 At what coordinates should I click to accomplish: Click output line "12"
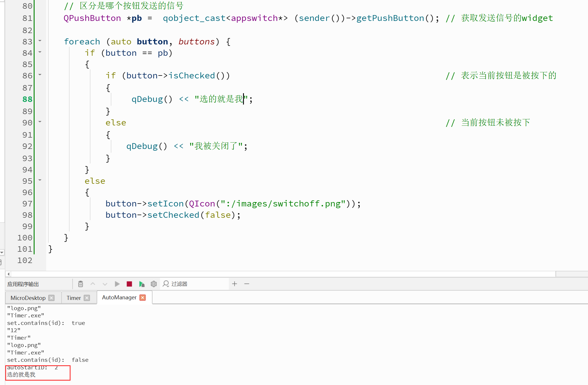click(14, 330)
